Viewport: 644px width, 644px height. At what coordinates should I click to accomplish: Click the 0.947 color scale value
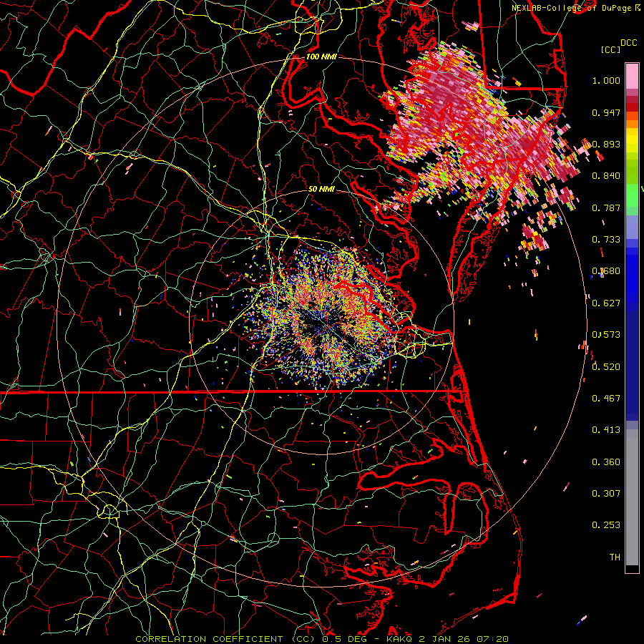pos(606,112)
